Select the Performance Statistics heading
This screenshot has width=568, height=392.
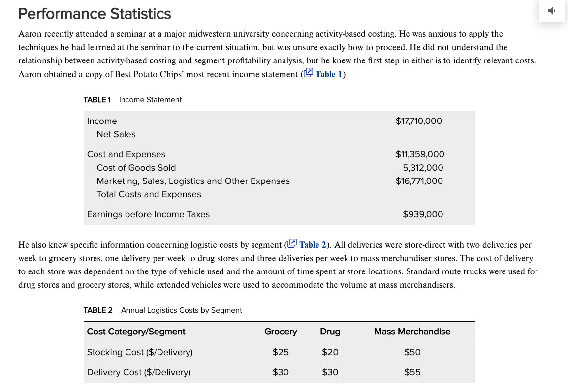[x=95, y=14]
